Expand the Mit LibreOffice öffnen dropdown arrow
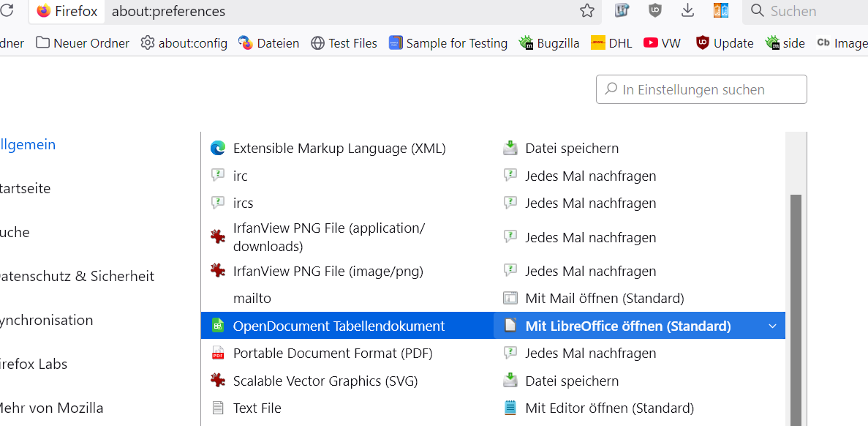 click(772, 326)
